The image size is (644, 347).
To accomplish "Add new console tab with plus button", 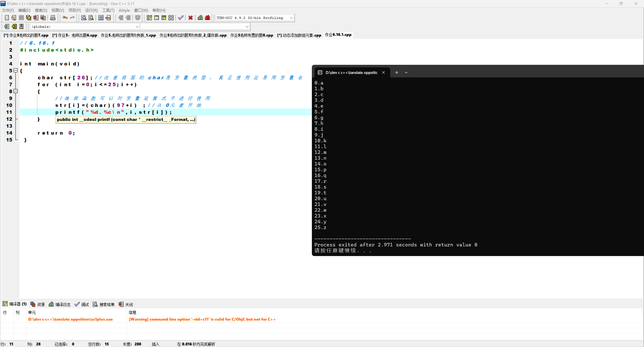I will (x=396, y=72).
